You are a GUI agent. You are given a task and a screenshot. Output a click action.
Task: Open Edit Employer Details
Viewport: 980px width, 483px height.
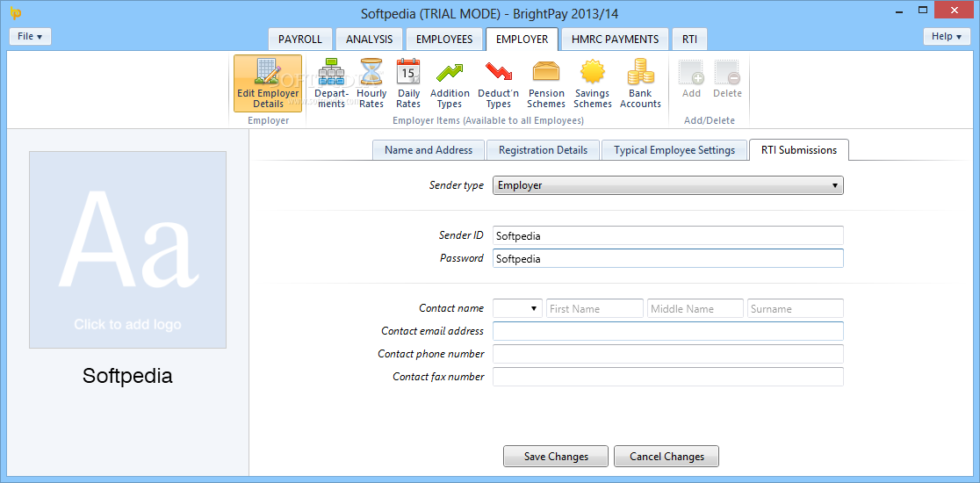(268, 83)
